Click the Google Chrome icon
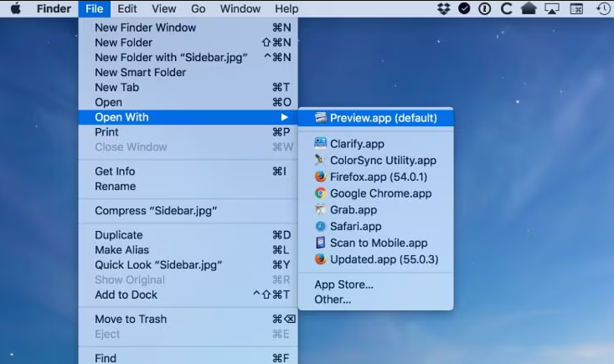Image resolution: width=614 pixels, height=364 pixels. [320, 193]
